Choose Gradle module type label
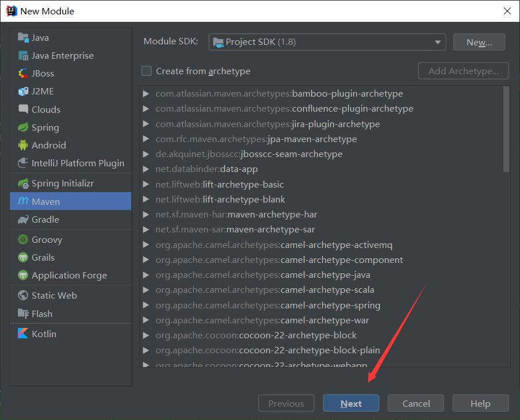This screenshot has width=520, height=420. click(x=45, y=219)
